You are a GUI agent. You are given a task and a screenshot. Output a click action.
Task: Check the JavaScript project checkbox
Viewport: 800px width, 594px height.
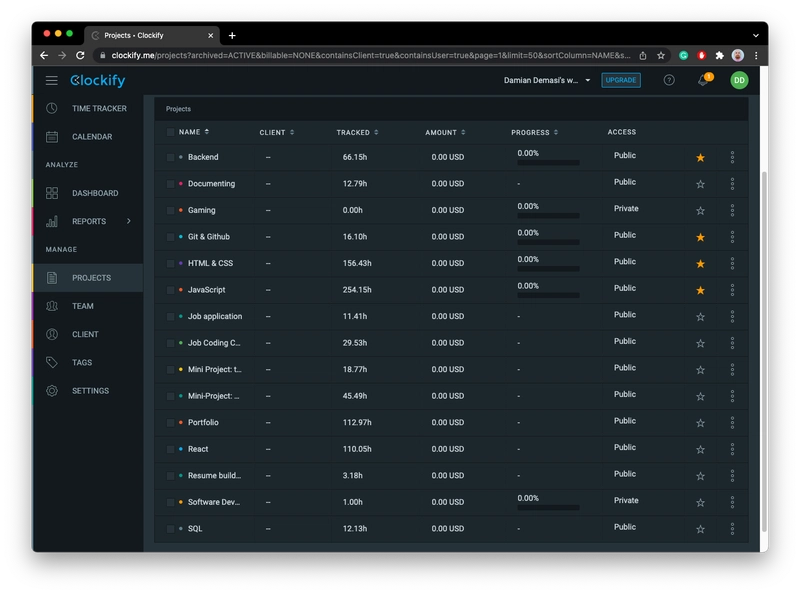[x=170, y=290]
